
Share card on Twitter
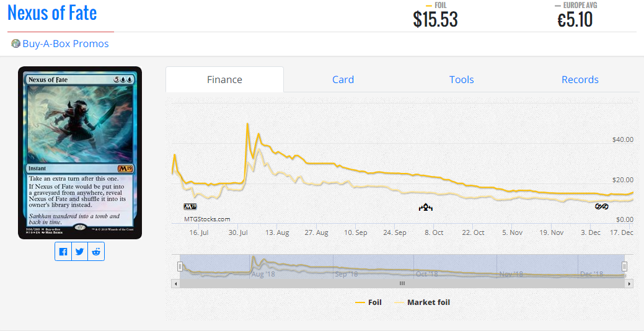pos(79,252)
